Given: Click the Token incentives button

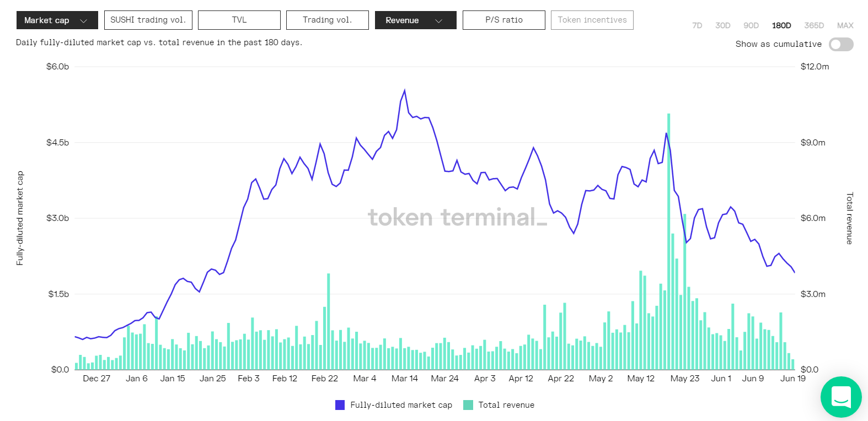Looking at the screenshot, I should click(592, 20).
